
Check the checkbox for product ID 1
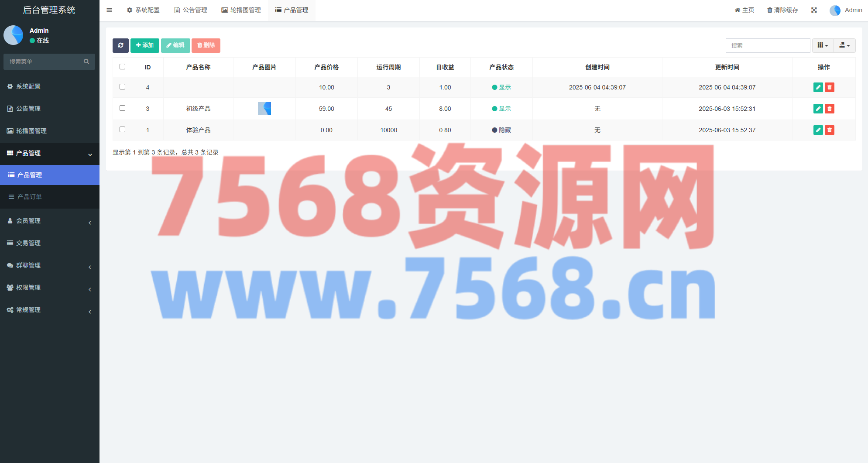tap(122, 130)
